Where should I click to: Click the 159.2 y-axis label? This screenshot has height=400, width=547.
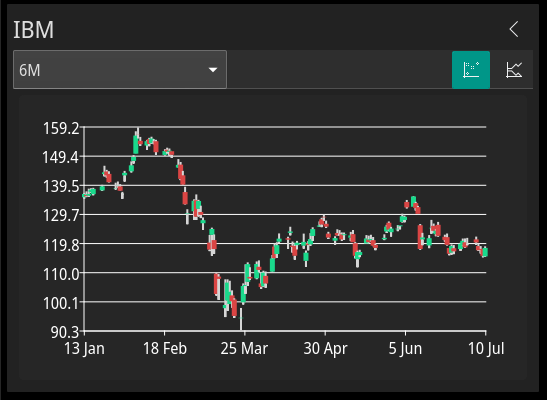pos(61,128)
